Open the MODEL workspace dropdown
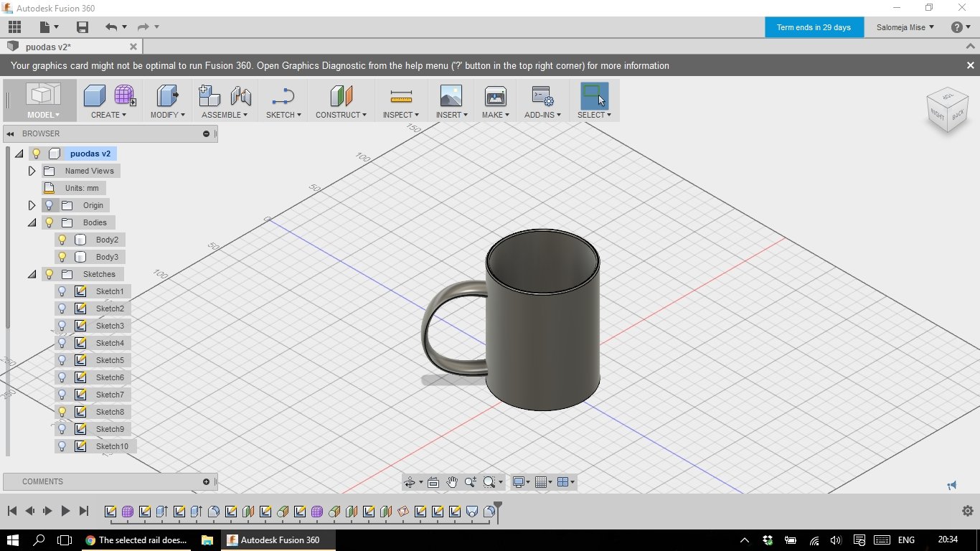 pos(43,115)
